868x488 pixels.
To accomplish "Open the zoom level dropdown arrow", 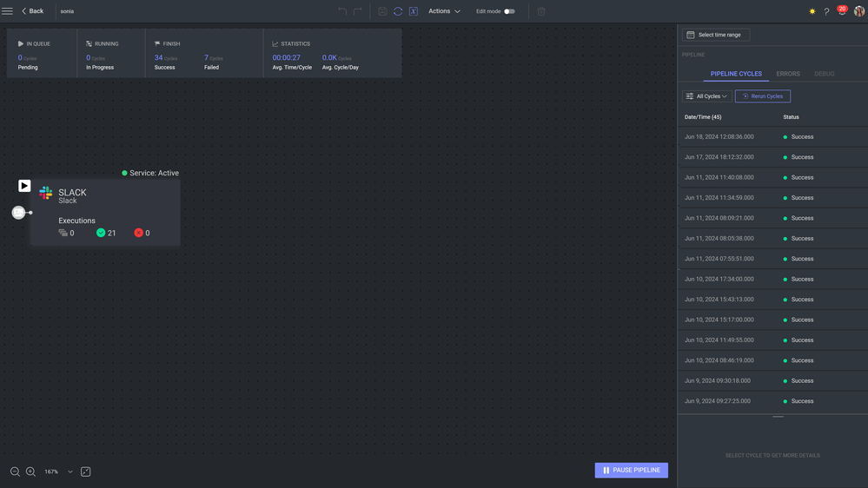I will (70, 472).
